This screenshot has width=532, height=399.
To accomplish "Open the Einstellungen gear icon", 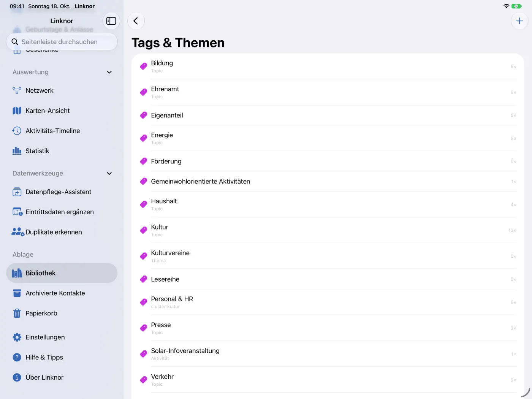I will (17, 337).
